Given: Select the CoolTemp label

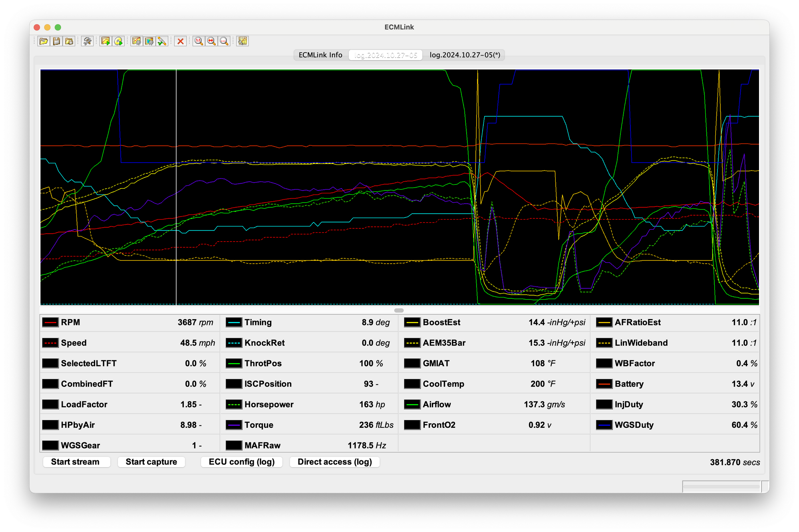Looking at the screenshot, I should (443, 384).
